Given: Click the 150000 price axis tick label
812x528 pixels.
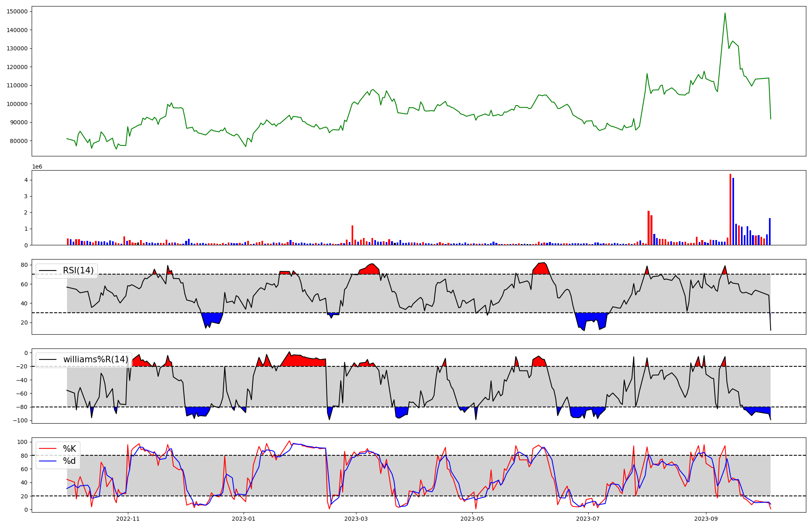Looking at the screenshot, I should pyautogui.click(x=17, y=11).
